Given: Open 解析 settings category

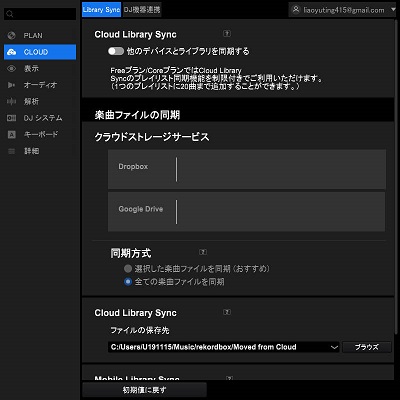Looking at the screenshot, I should 40,101.
